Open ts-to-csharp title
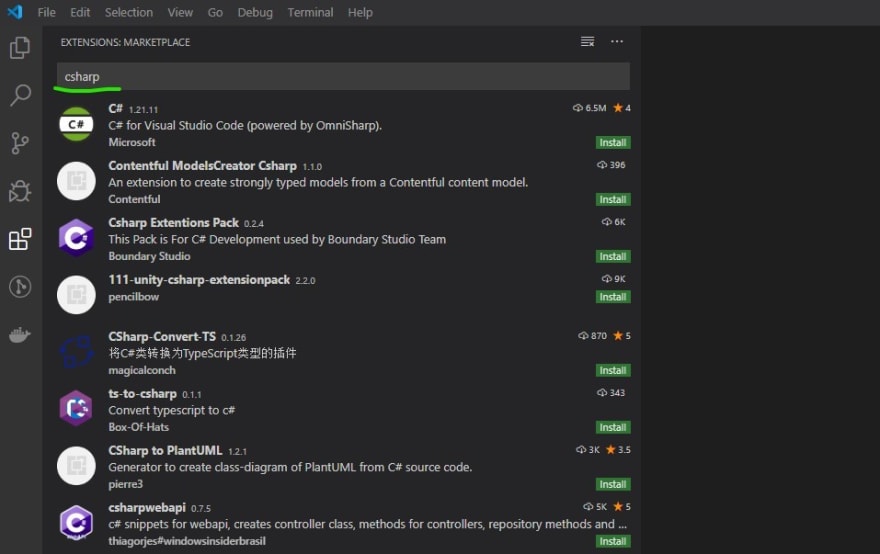Screen dimensions: 880x554 143,393
